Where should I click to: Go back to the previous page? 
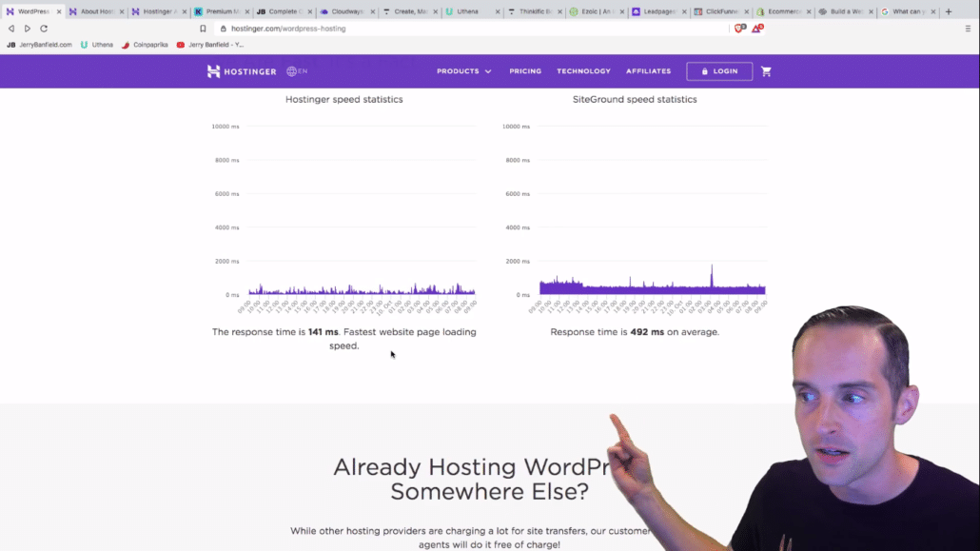tap(11, 29)
